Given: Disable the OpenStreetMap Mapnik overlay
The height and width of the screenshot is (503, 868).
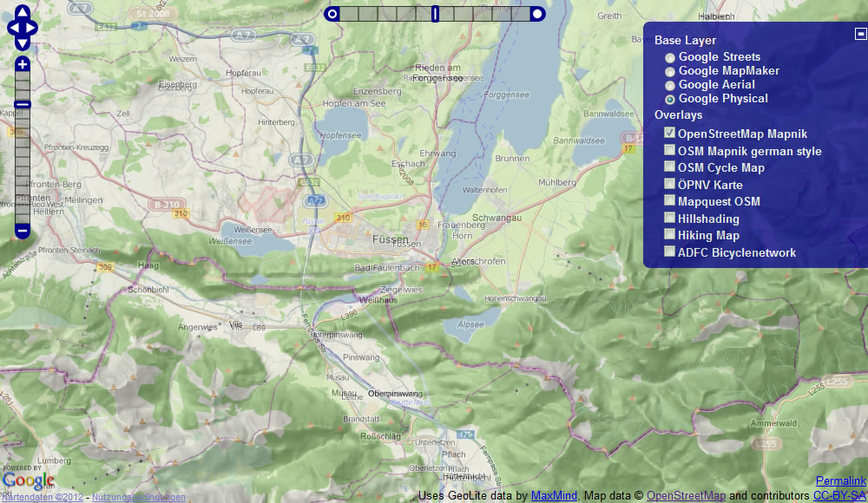Looking at the screenshot, I should click(x=670, y=134).
